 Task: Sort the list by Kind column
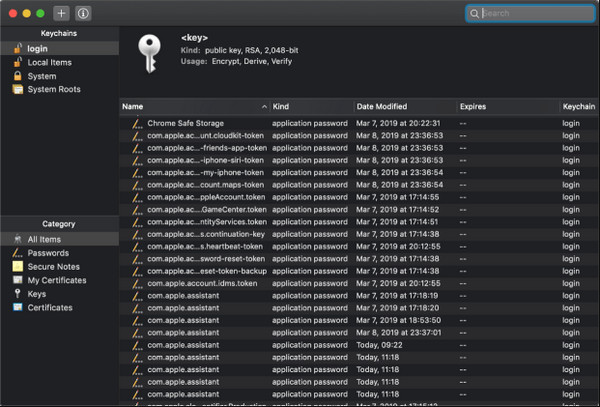click(x=310, y=105)
